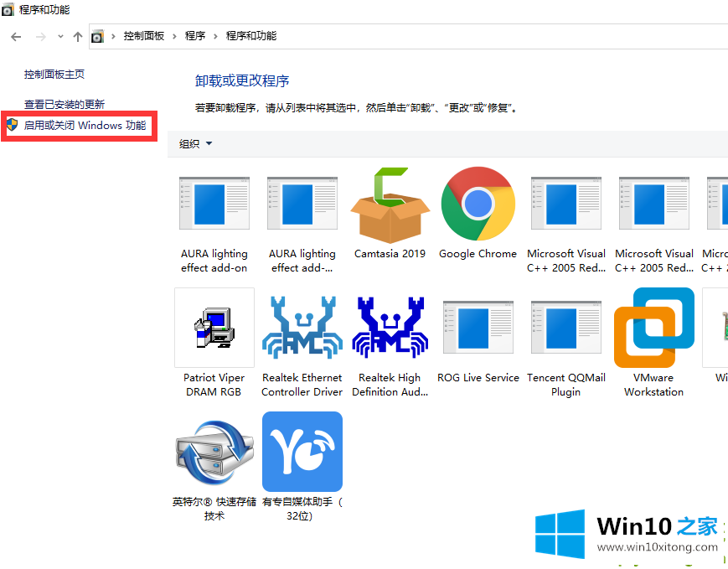Click the Google Chrome label text

478,254
